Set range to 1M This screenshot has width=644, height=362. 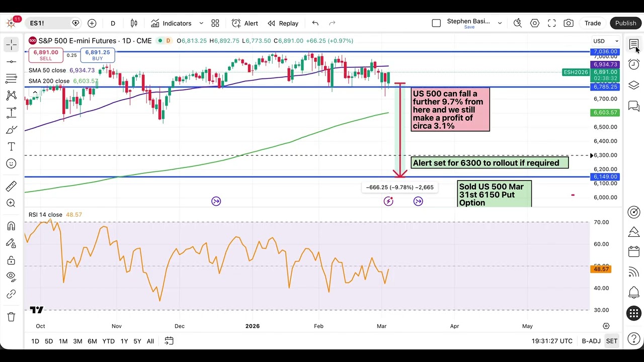[x=63, y=341]
